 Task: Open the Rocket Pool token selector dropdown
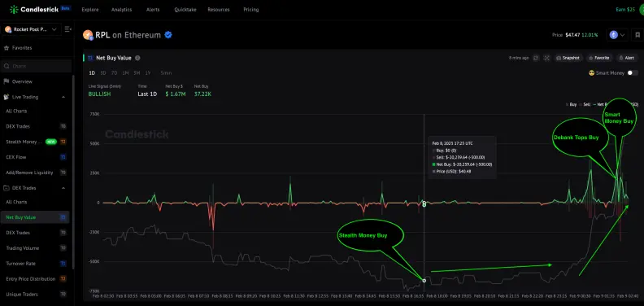tap(31, 29)
